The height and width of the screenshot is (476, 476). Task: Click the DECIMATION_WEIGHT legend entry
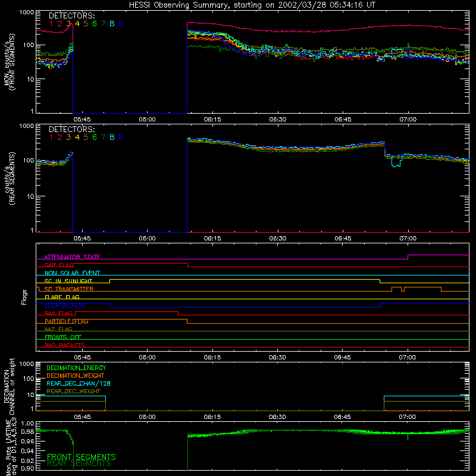(76, 376)
